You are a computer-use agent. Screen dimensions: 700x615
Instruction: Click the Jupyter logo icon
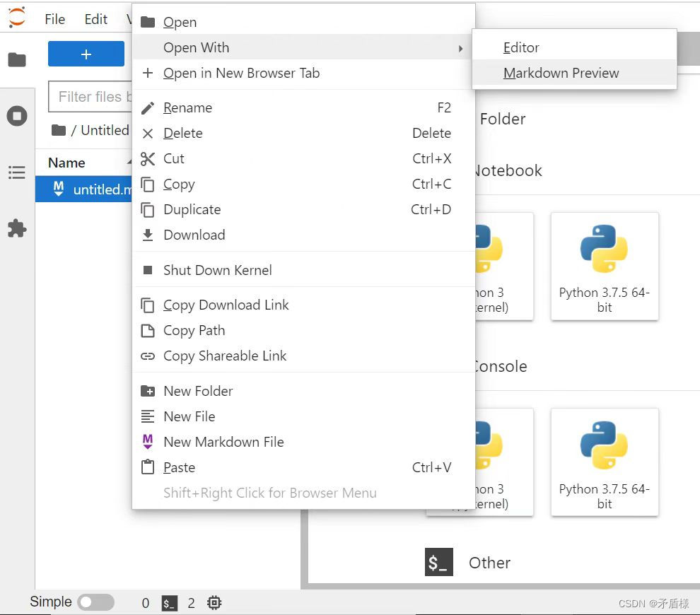click(17, 18)
